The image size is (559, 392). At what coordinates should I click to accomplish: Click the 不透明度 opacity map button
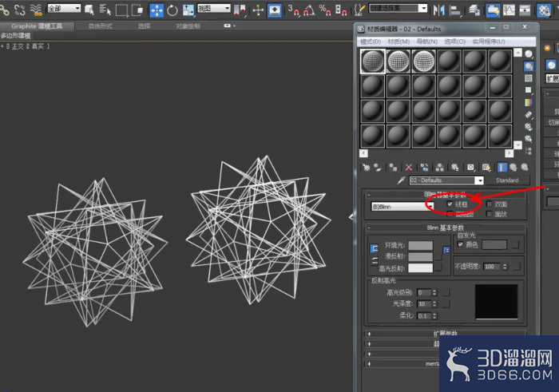517,267
